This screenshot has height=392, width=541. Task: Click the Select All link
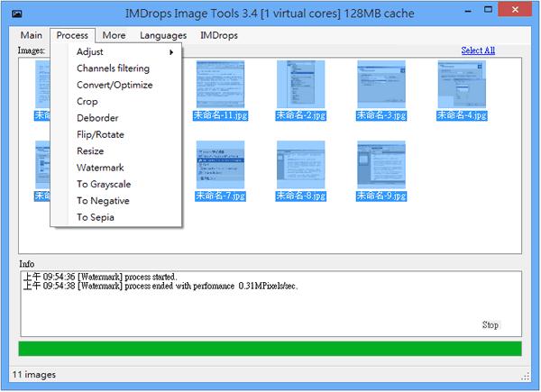pos(478,50)
